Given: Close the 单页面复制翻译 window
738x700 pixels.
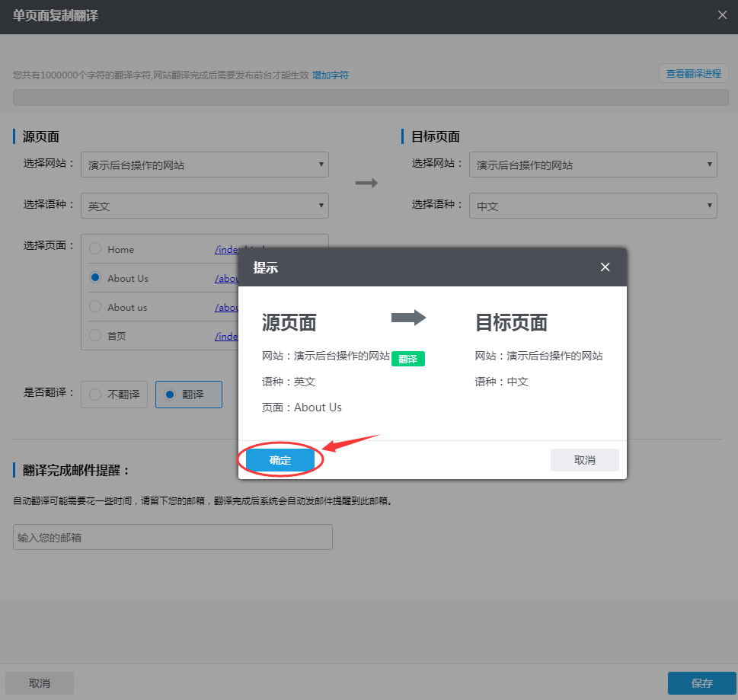Looking at the screenshot, I should click(723, 14).
